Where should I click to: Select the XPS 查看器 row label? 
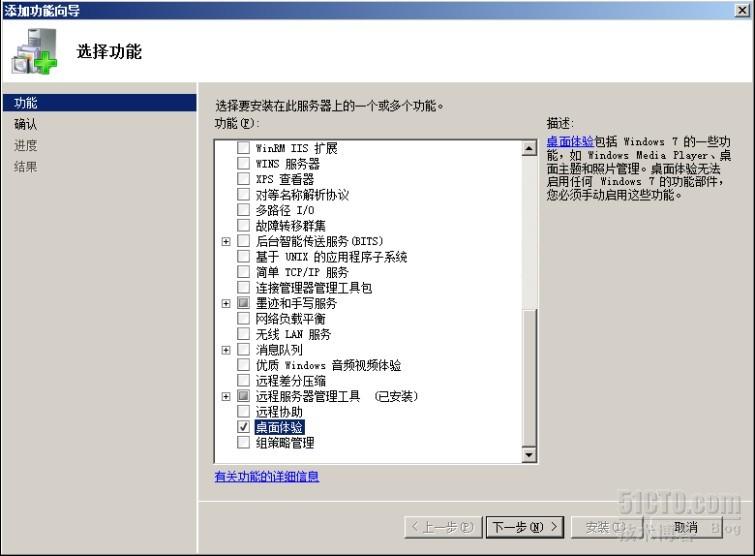click(285, 179)
